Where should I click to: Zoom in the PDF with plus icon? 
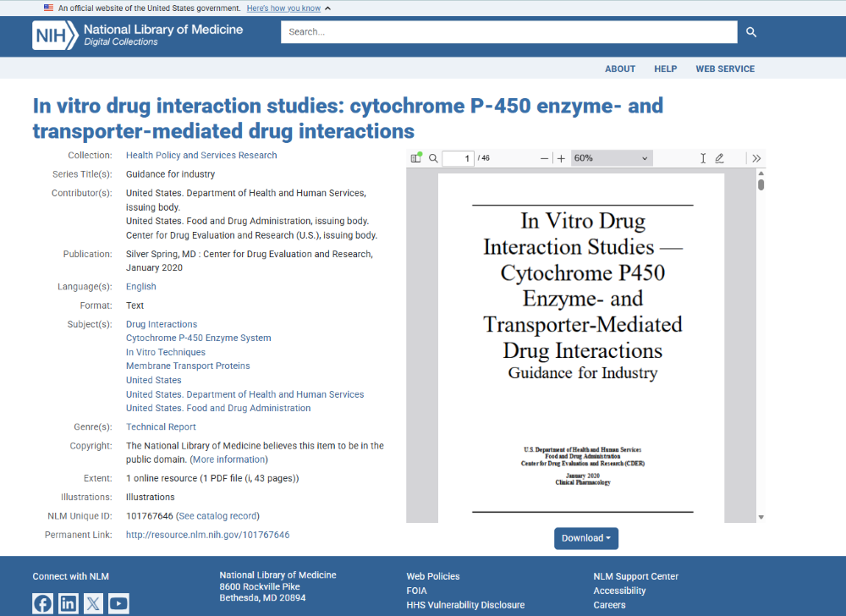pyautogui.click(x=561, y=158)
